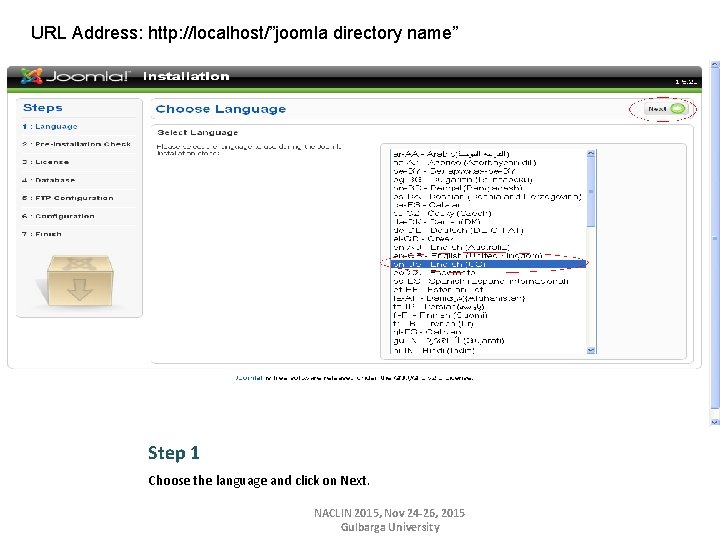The height and width of the screenshot is (540, 720).
Task: Click step 5 : FTP Configuration
Action: [x=68, y=198]
